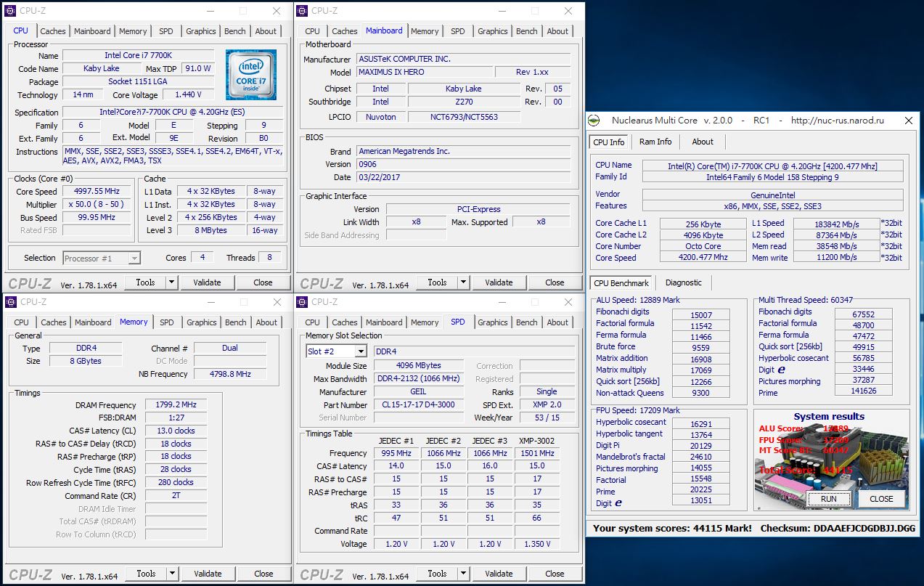Viewport: 924px width, 586px height.
Task: Click the CPU-Z title icon in the Memory window
Action: click(x=10, y=301)
